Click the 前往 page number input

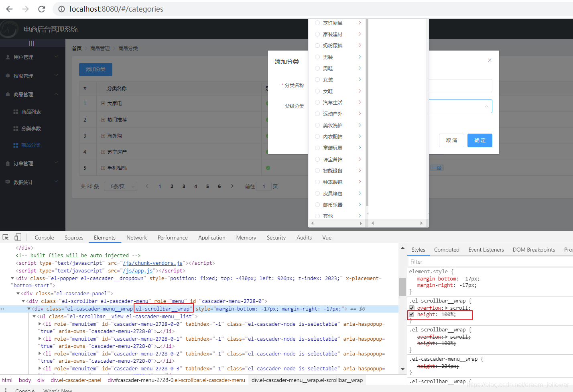pos(264,186)
